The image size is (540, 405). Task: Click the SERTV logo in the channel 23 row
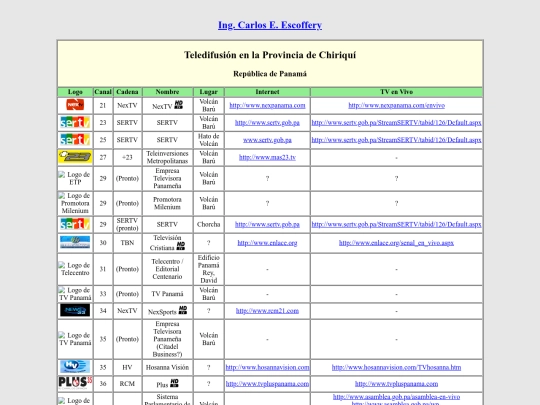coord(75,122)
